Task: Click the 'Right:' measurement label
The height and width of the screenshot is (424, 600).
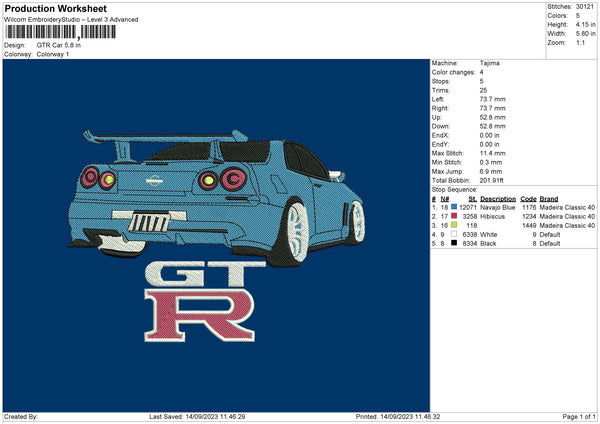Action: pyautogui.click(x=440, y=108)
